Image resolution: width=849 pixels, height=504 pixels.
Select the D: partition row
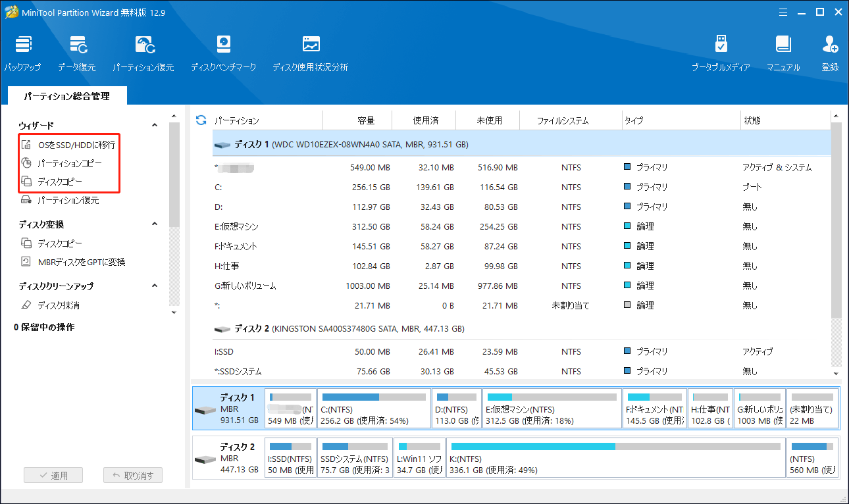pyautogui.click(x=522, y=207)
